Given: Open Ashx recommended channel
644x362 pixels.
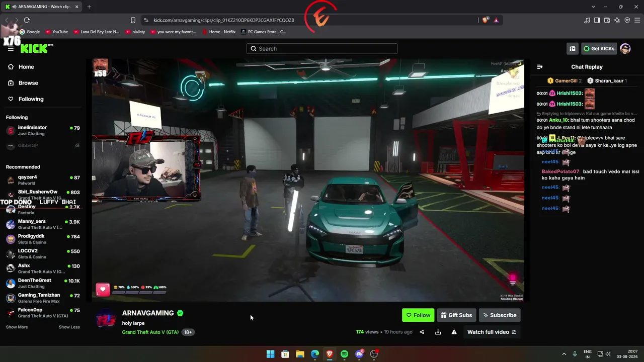Looking at the screenshot, I should click(x=43, y=268).
